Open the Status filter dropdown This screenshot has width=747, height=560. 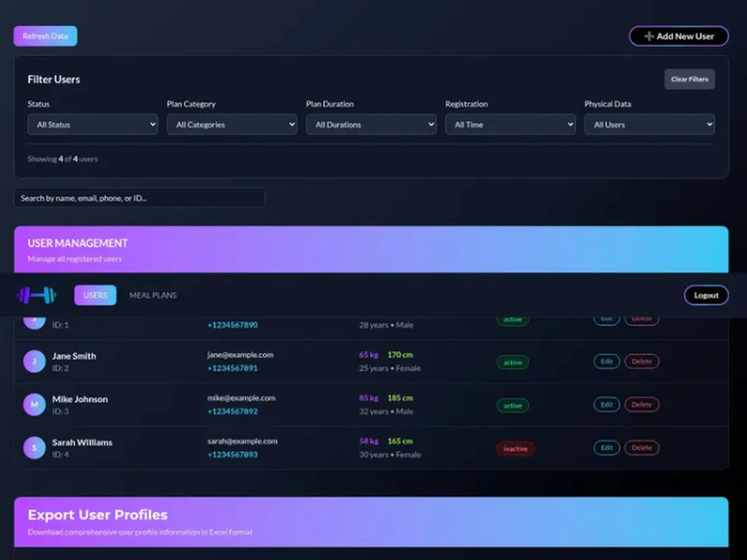click(93, 124)
